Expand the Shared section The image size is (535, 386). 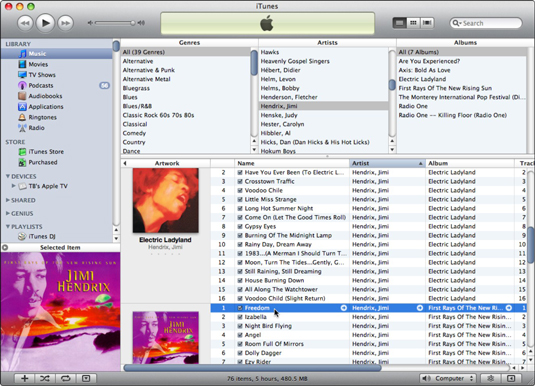click(8, 200)
